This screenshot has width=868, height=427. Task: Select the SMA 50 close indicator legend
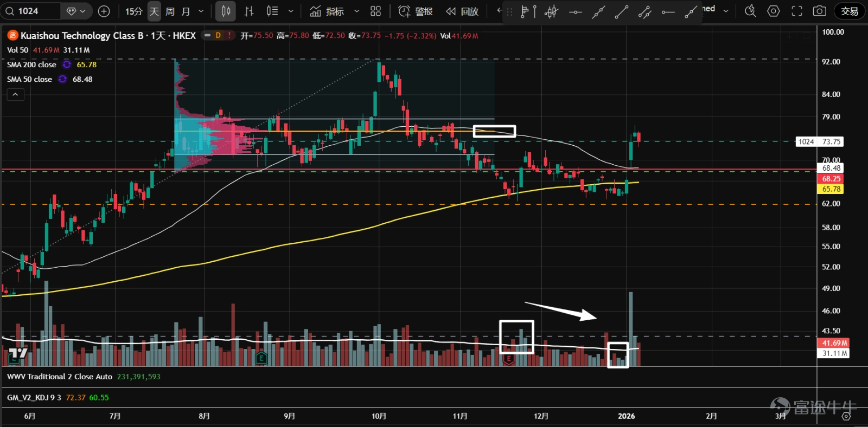pos(29,79)
